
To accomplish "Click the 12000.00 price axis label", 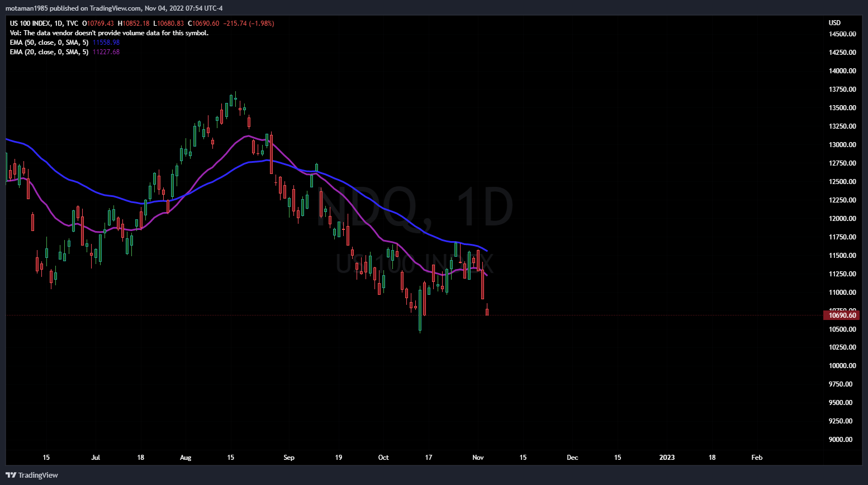I will pos(842,219).
